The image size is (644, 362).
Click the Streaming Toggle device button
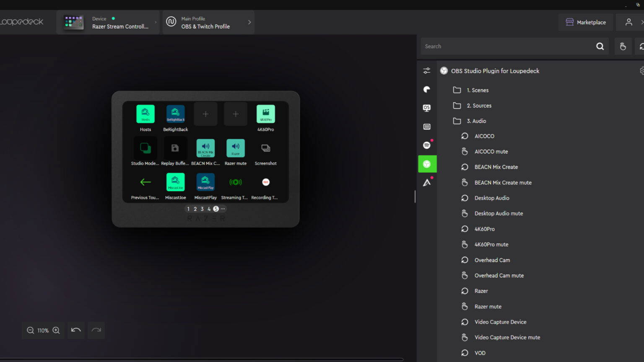point(235,182)
